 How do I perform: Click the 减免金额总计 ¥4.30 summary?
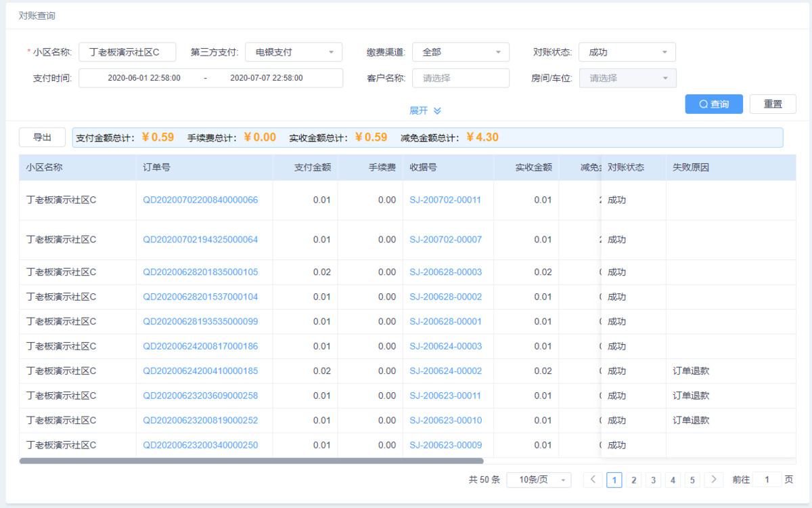coord(449,137)
